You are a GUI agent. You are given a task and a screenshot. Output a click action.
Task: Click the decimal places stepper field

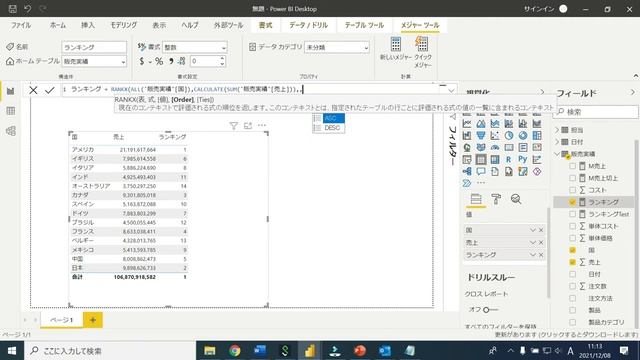tap(208, 61)
